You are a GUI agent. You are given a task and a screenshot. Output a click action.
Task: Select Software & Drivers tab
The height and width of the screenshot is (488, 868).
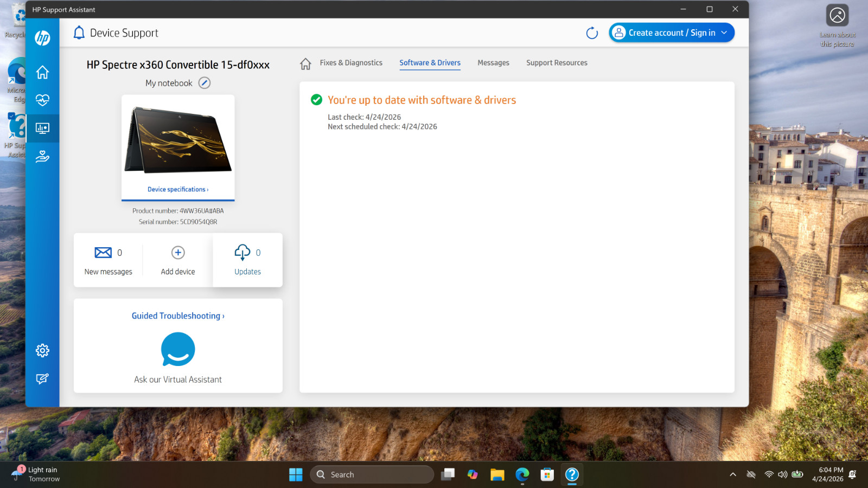[430, 63]
